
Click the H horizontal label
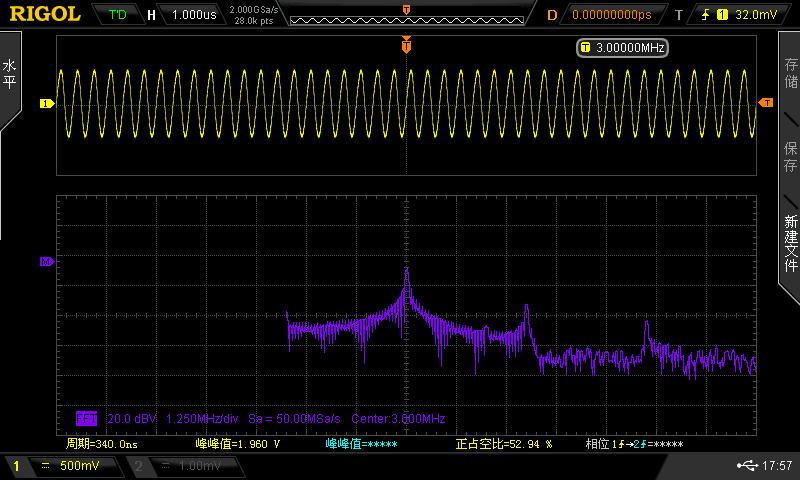(151, 15)
